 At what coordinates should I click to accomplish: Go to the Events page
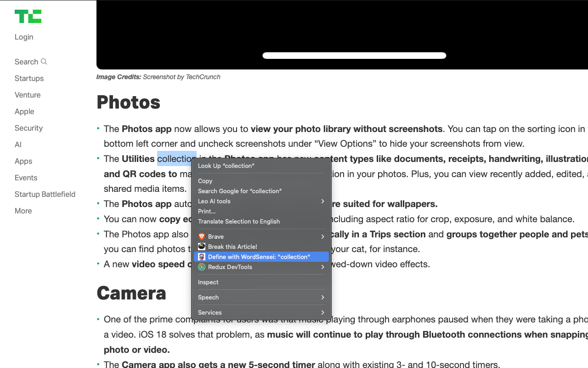(26, 178)
